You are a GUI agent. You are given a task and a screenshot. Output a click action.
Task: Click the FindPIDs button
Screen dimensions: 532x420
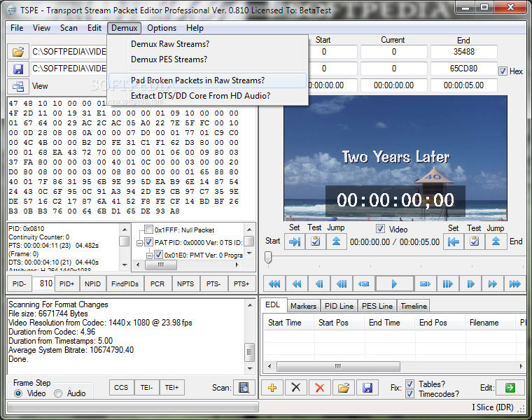tap(125, 283)
